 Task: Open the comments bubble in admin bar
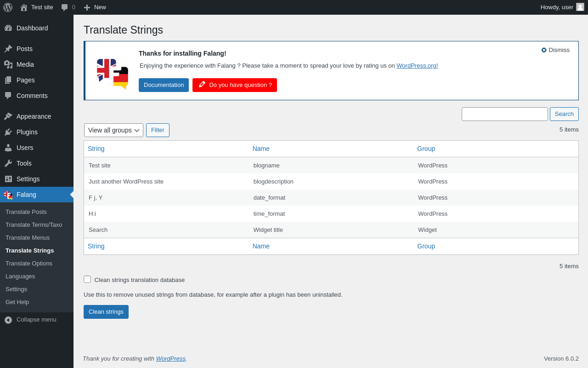(65, 7)
